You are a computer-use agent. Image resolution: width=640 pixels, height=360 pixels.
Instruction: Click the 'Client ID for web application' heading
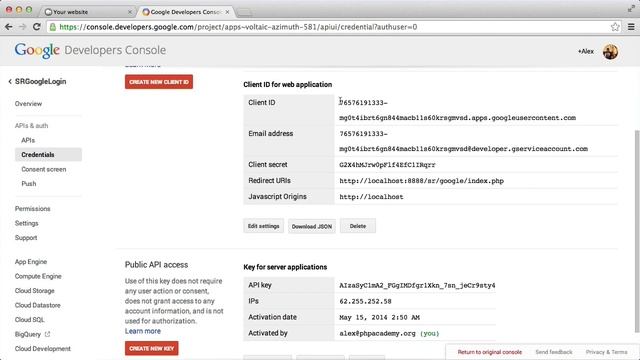tap(287, 84)
